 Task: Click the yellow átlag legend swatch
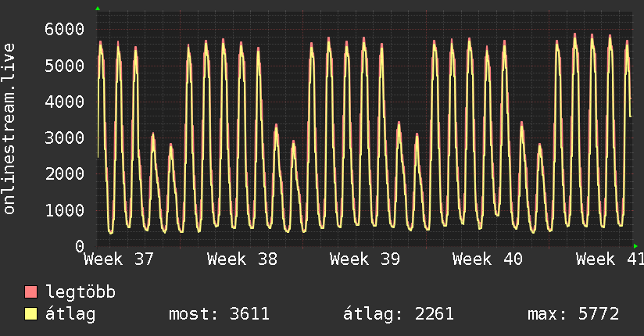pos(30,313)
